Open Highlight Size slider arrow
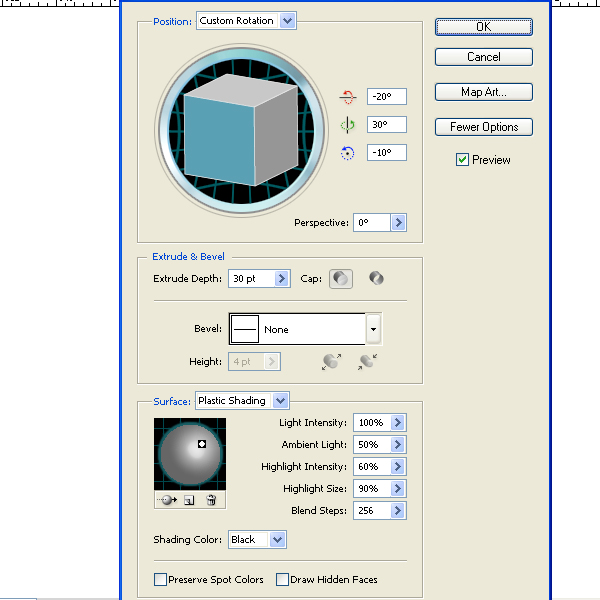Viewport: 600px width, 600px height. click(398, 488)
